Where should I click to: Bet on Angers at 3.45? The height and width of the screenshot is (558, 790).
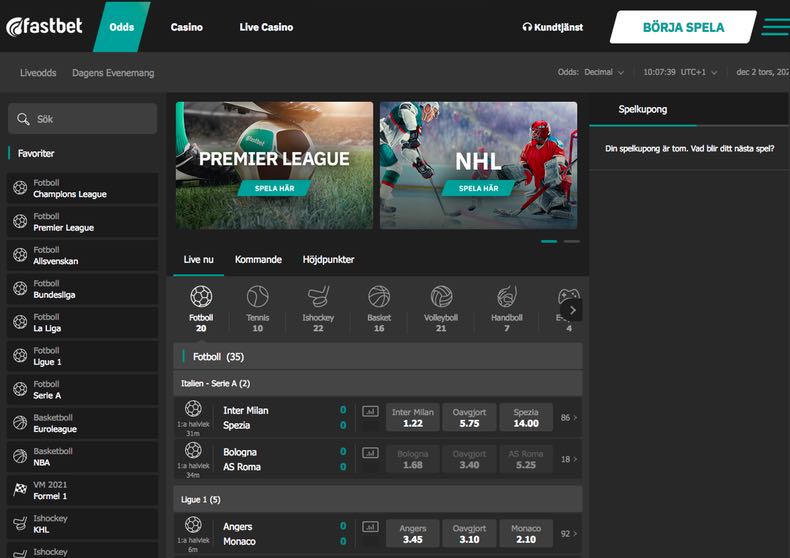click(413, 533)
